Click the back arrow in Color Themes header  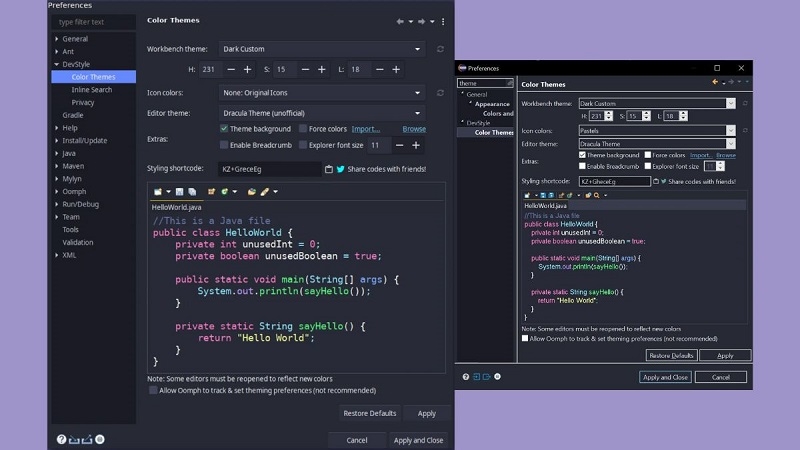coord(401,21)
